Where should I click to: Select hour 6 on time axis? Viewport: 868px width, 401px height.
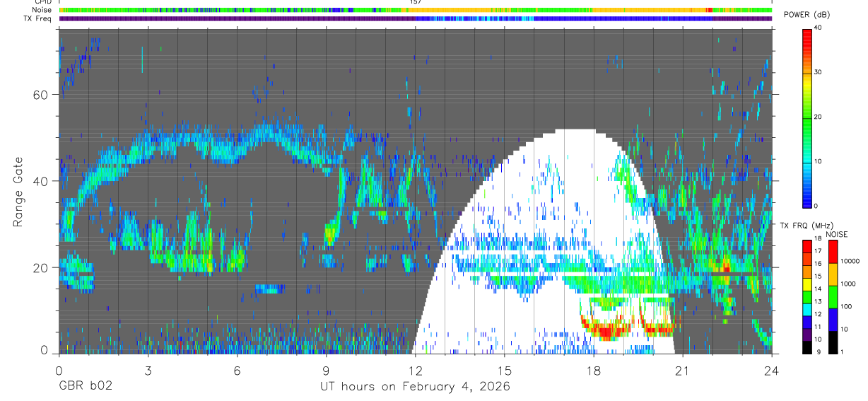pos(237,370)
